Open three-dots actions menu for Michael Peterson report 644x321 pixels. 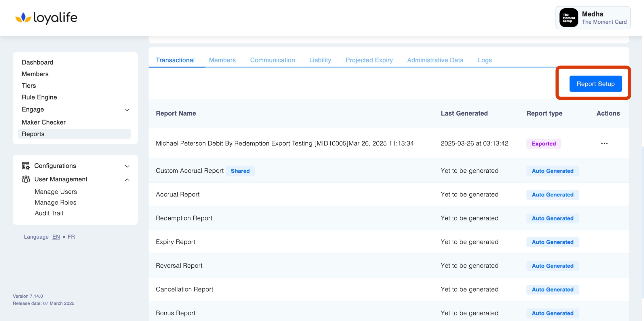(x=604, y=143)
